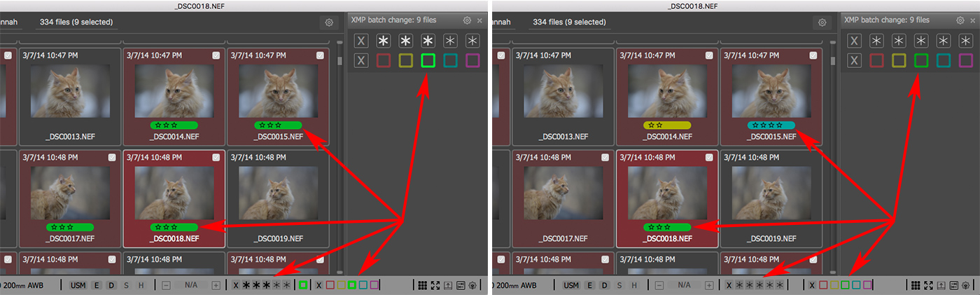Click minus stepper next to N/A, right screenshot

[658, 285]
